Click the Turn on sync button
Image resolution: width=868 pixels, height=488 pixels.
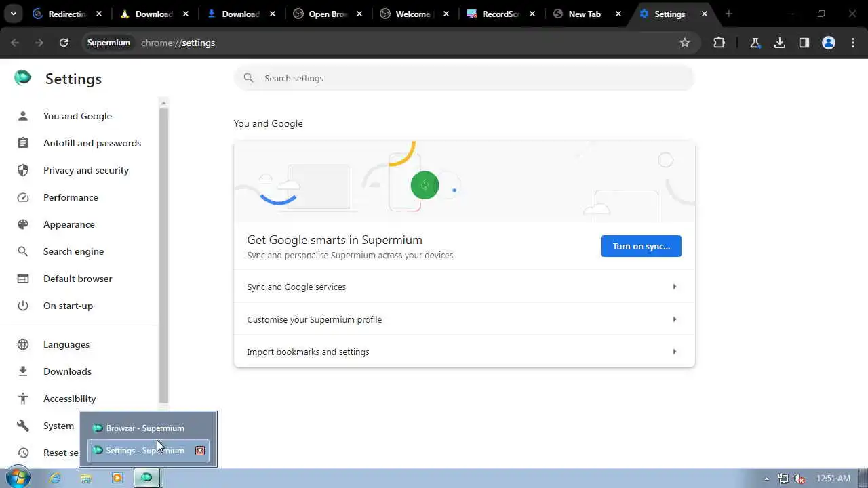pos(641,246)
